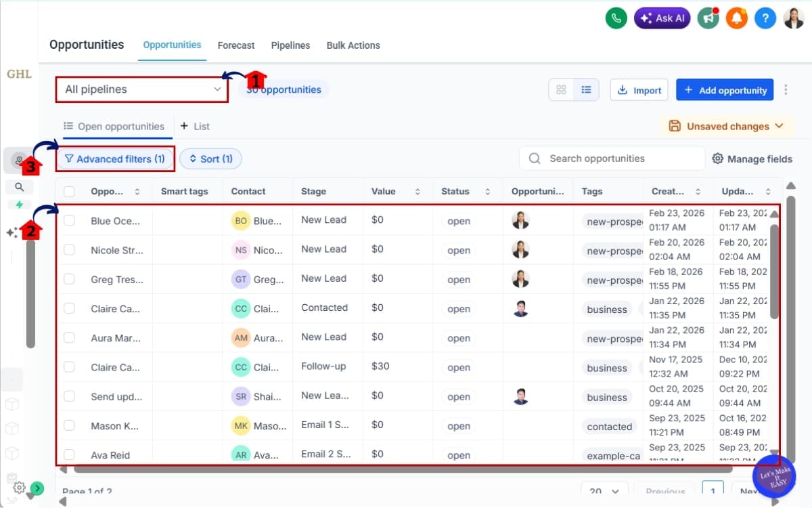This screenshot has height=508, width=812.
Task: Click the BO contact avatar
Action: click(x=241, y=221)
